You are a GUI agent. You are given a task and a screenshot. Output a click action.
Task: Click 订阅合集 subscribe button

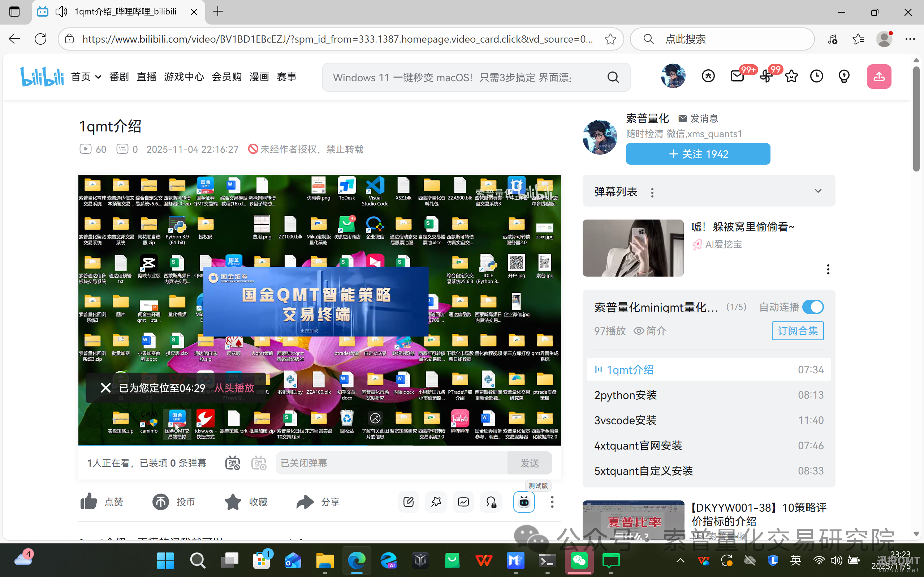point(798,330)
